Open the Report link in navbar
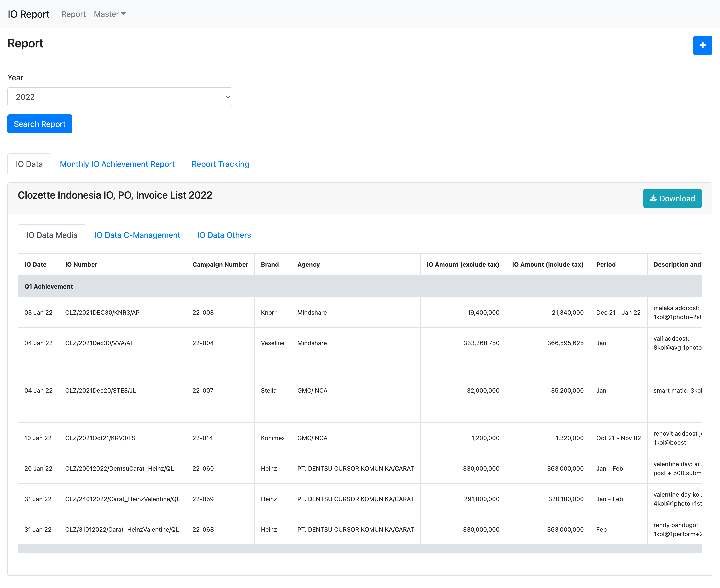 [73, 14]
